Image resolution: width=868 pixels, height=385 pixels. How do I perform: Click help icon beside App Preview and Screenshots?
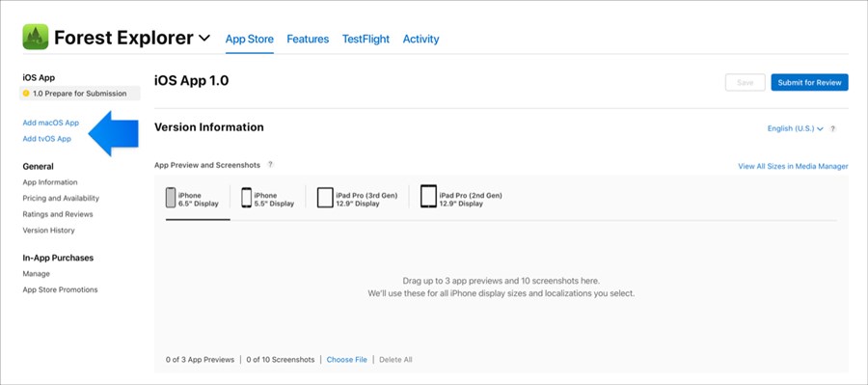[x=270, y=165]
